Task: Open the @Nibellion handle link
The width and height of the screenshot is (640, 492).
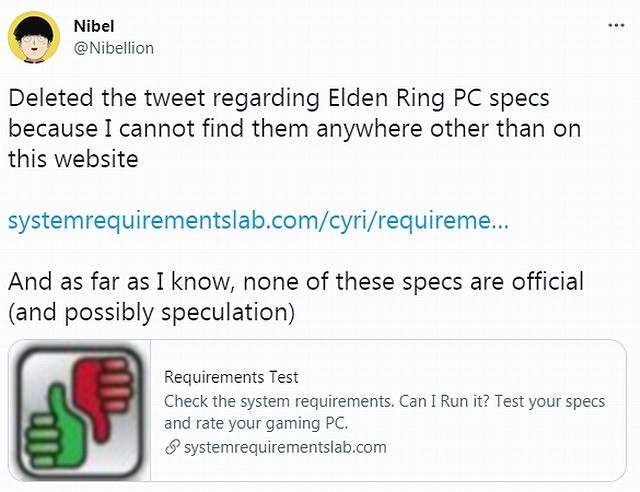Action: (115, 47)
